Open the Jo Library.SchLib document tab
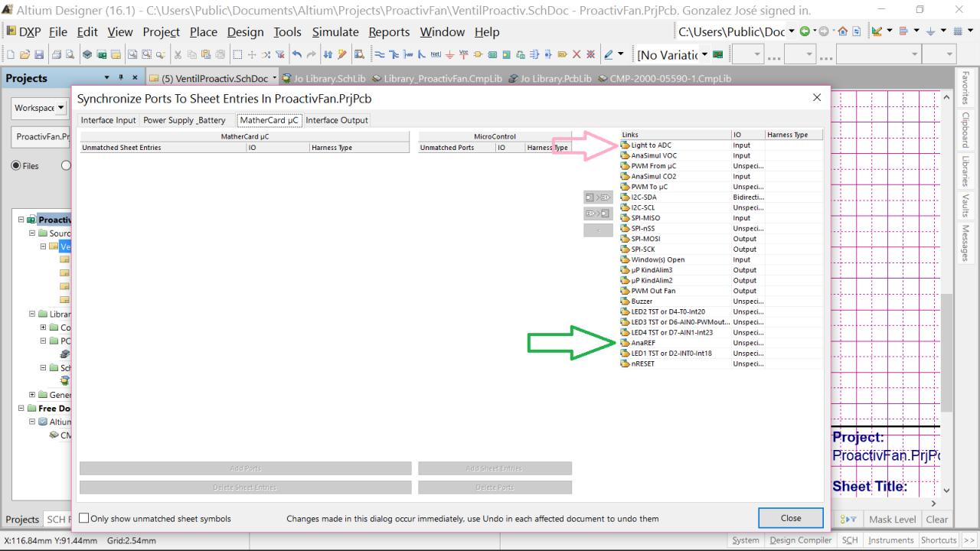The image size is (980, 551). 323,78
